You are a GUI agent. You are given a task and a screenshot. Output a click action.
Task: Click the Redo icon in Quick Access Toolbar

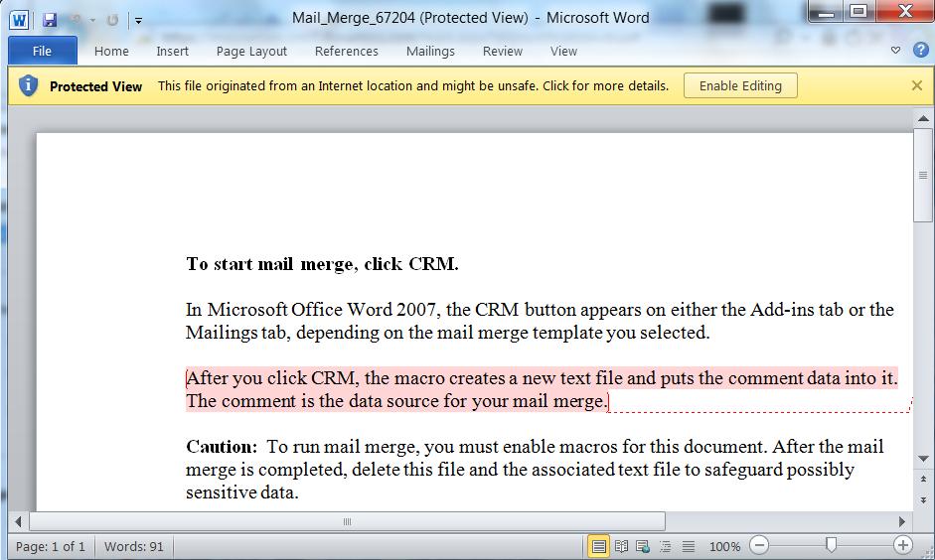(112, 20)
